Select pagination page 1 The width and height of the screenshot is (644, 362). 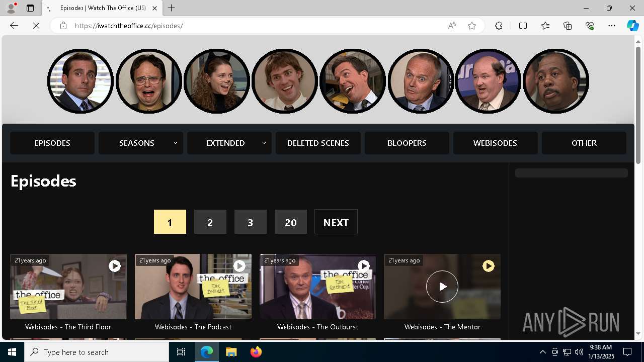click(170, 222)
